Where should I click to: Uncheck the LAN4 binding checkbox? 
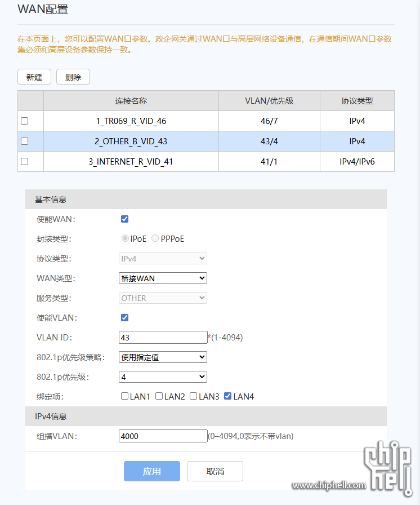pos(227,396)
